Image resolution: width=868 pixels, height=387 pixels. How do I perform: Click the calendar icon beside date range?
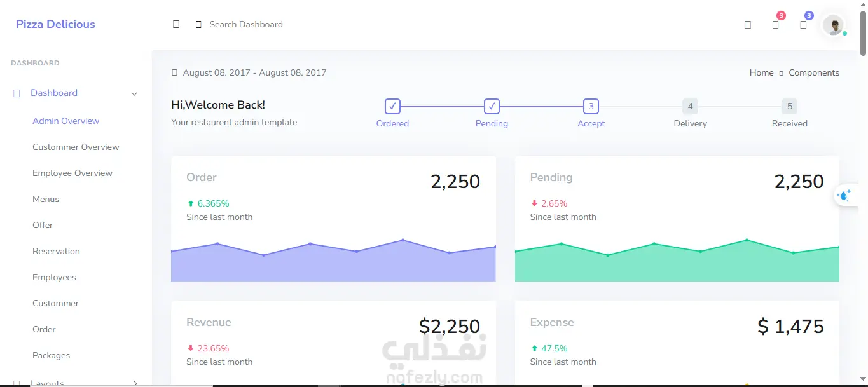(x=174, y=72)
